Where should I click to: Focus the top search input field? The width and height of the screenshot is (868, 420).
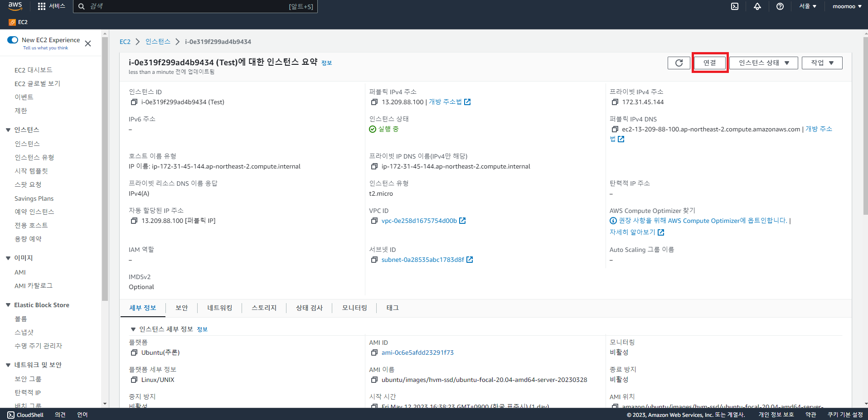click(195, 6)
